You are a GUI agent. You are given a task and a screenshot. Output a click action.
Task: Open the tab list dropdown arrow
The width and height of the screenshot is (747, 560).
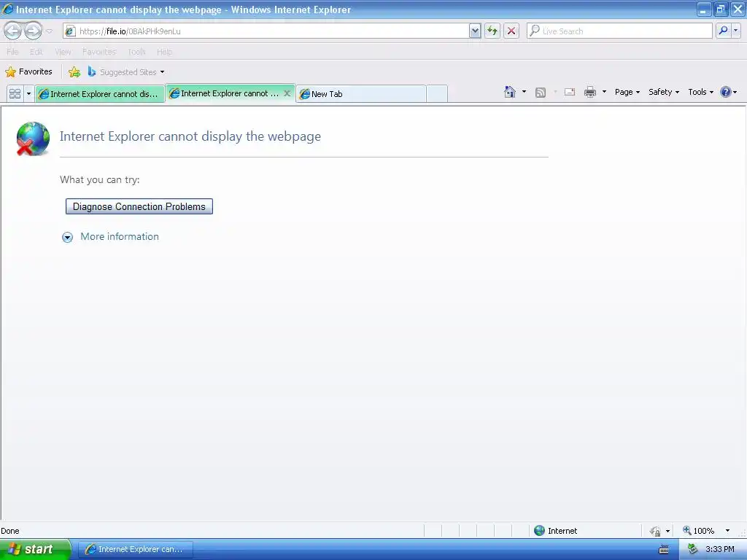pos(28,93)
